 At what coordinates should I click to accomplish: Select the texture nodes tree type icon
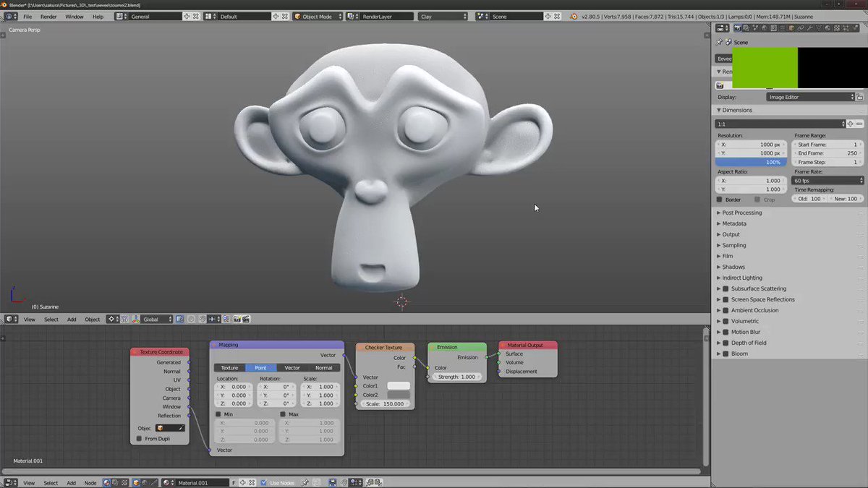124,482
